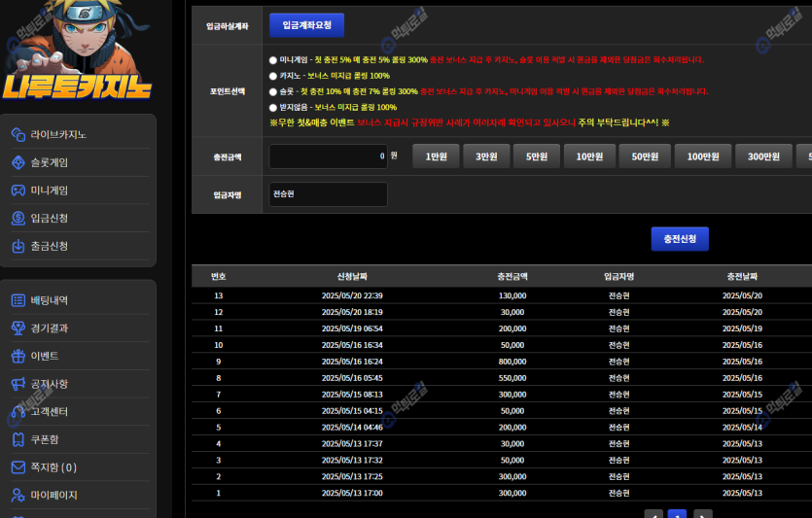The image size is (812, 518).
Task: Click the Match Results (경기결과) trophy icon
Action: [18, 328]
